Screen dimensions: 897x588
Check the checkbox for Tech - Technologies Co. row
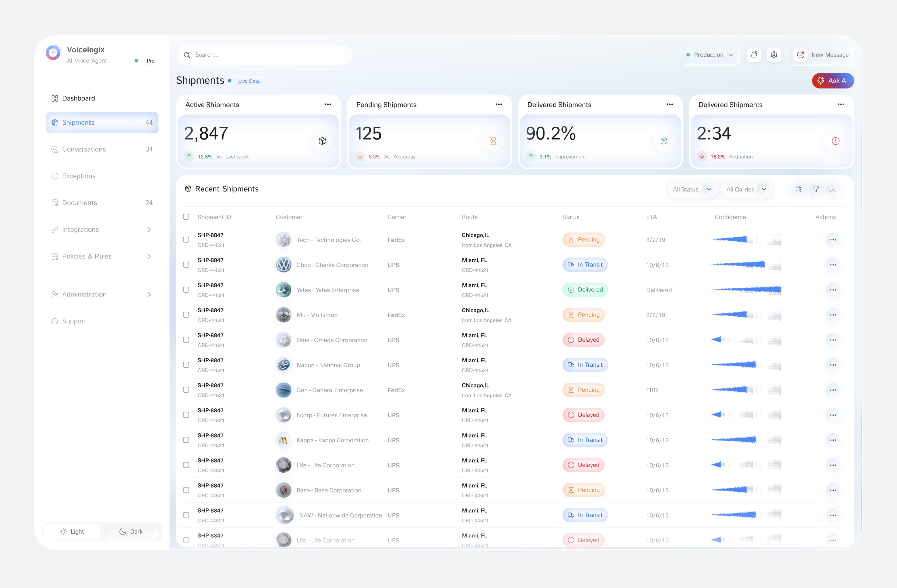186,240
